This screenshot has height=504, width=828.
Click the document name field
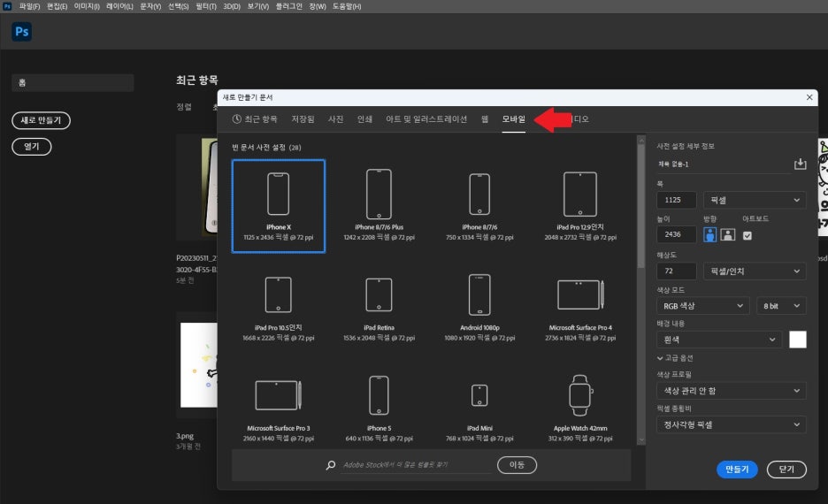pyautogui.click(x=724, y=164)
